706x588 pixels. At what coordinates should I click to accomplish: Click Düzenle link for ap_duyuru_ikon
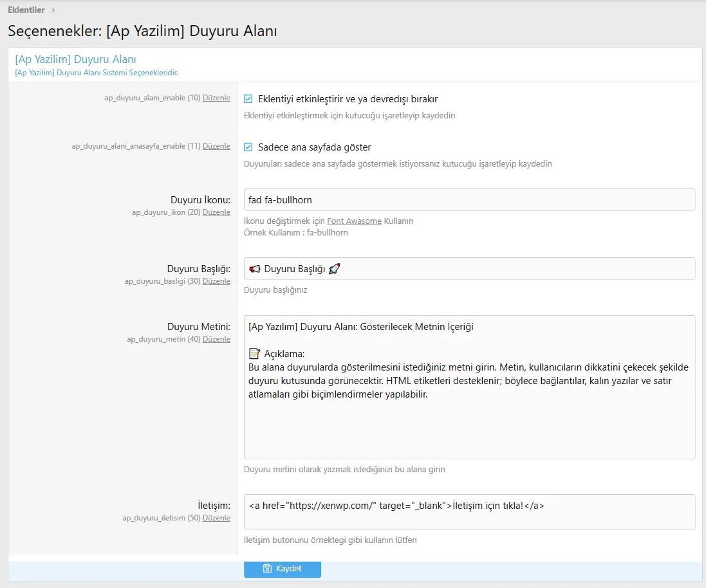pos(216,212)
